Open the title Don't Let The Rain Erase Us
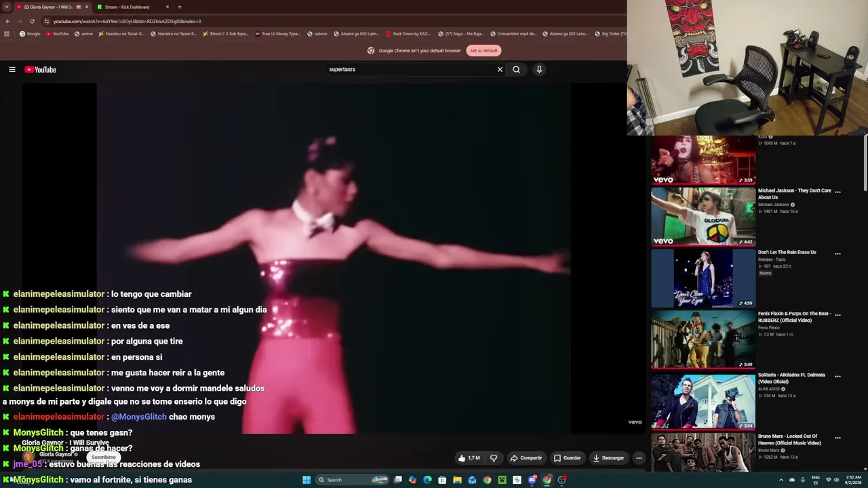Screen dimensions: 868x488 (x=787, y=252)
